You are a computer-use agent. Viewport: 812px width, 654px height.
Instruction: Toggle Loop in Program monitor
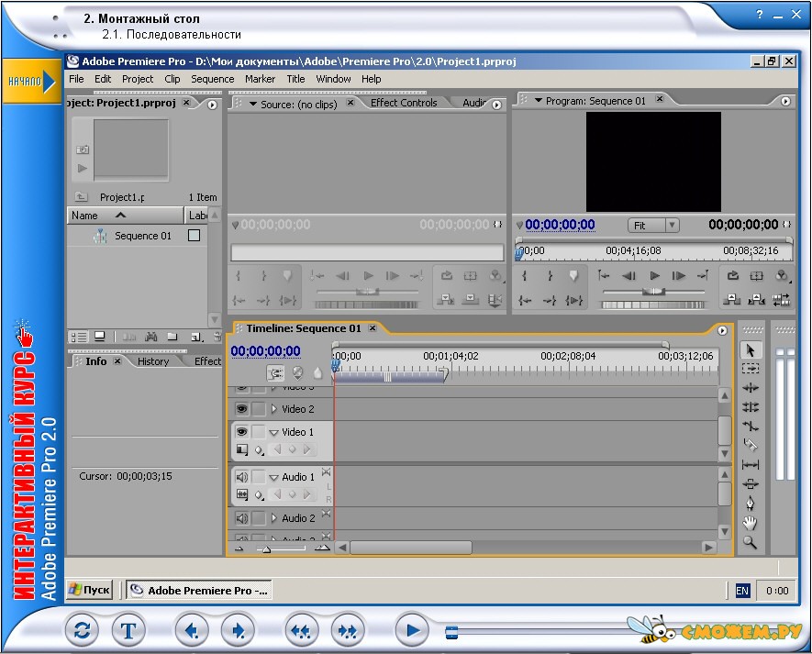(732, 276)
